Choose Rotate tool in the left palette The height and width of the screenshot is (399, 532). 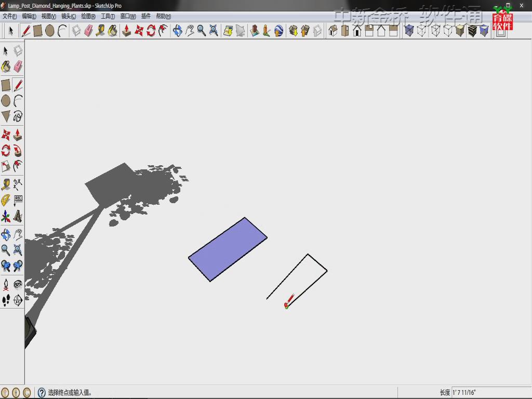click(6, 151)
